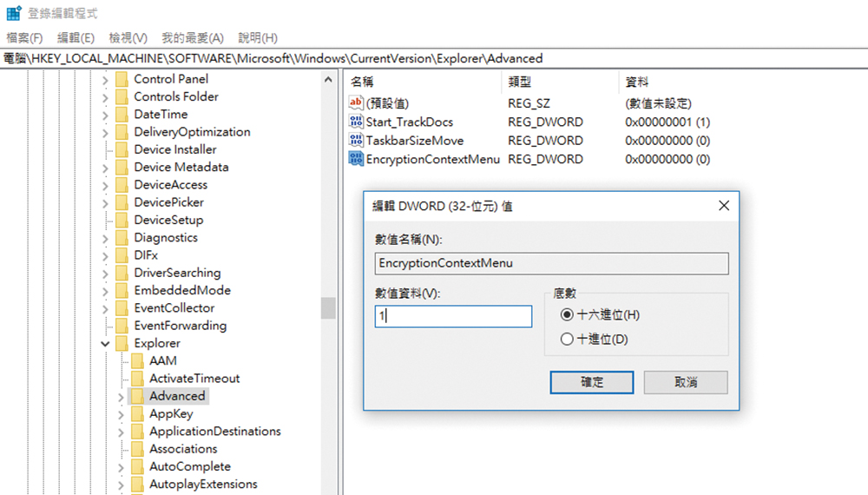Select the EncryptionContextMenu value name in list
The width and height of the screenshot is (868, 495).
(x=432, y=160)
